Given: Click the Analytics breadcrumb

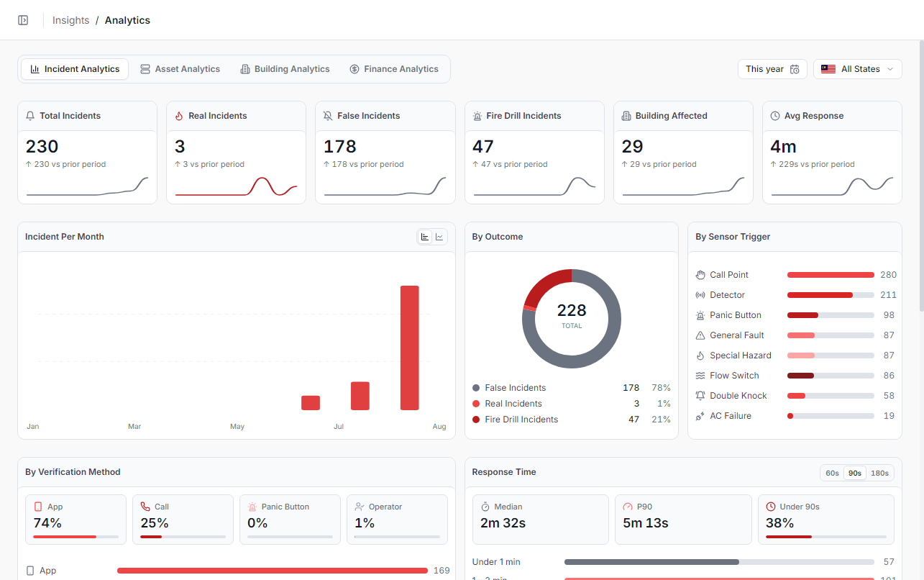Looking at the screenshot, I should [x=127, y=20].
